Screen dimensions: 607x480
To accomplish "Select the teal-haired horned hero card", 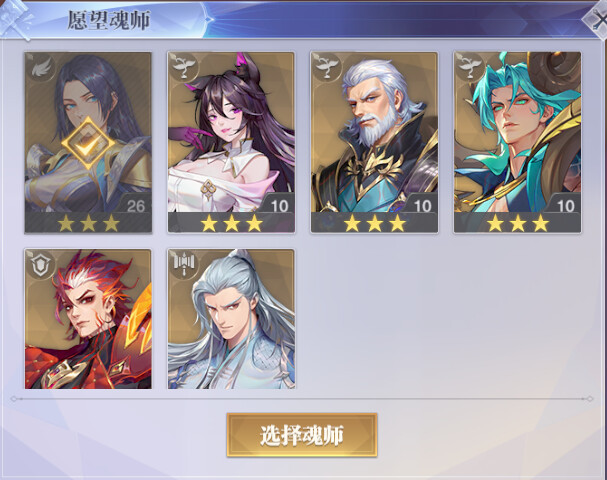I will click(x=518, y=142).
